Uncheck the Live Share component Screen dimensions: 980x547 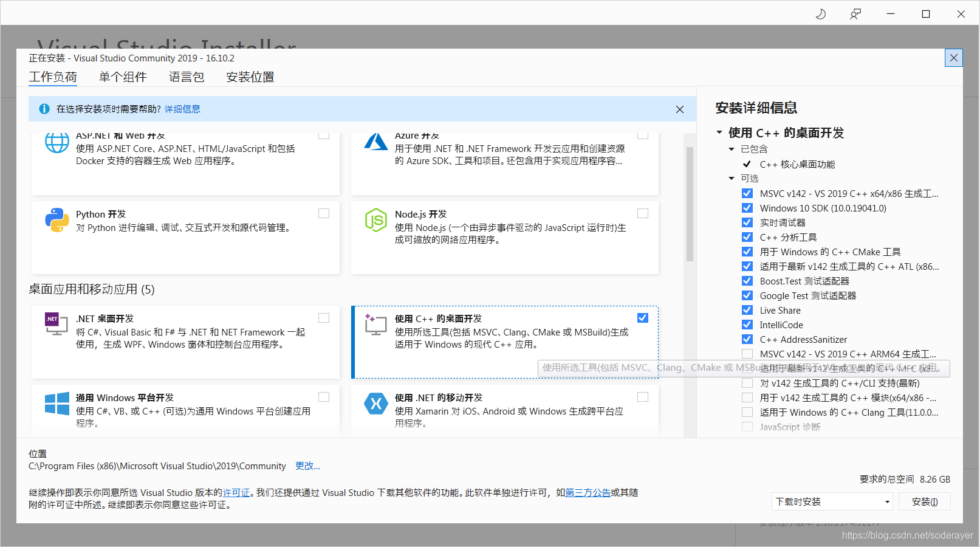coord(747,310)
